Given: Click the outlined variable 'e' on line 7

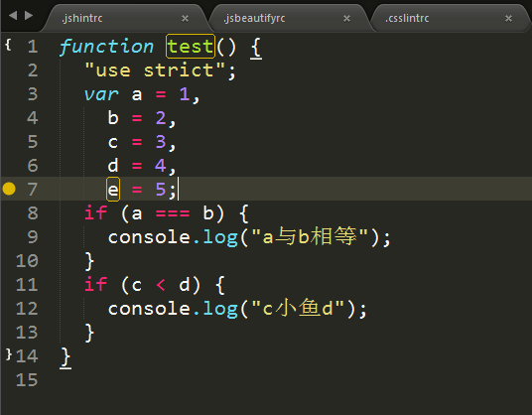Looking at the screenshot, I should tap(113, 189).
